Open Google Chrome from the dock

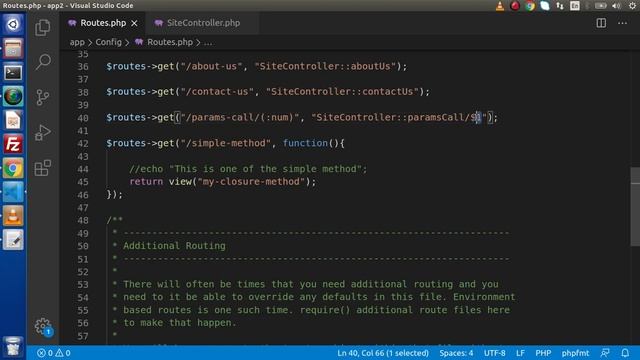click(x=13, y=168)
